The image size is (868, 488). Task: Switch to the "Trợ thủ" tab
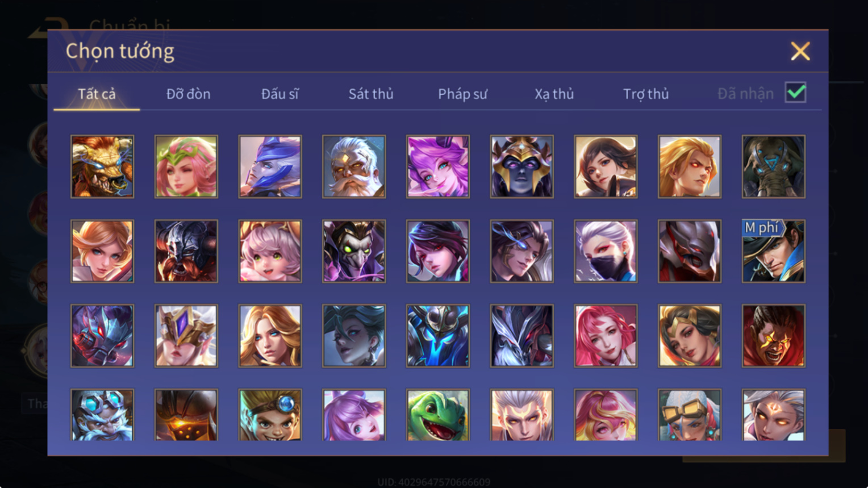646,94
